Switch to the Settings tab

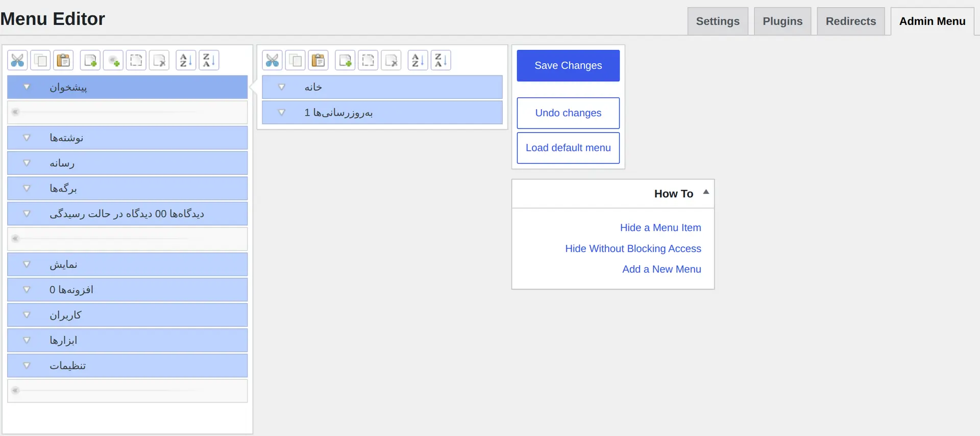[x=718, y=21]
